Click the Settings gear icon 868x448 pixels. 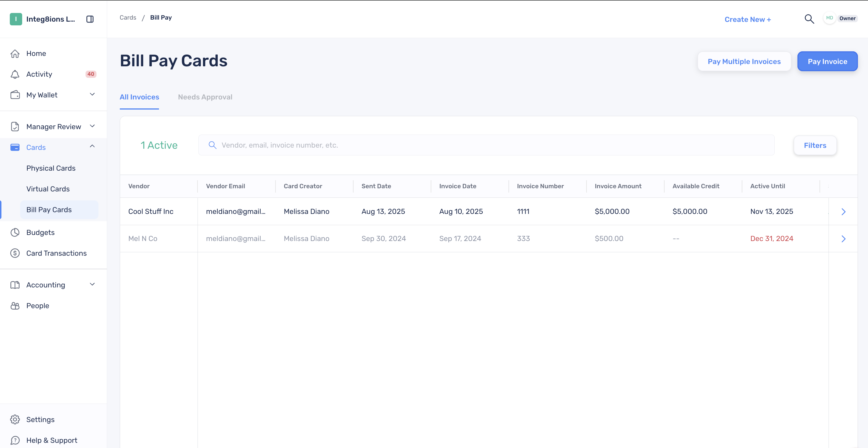[15, 419]
